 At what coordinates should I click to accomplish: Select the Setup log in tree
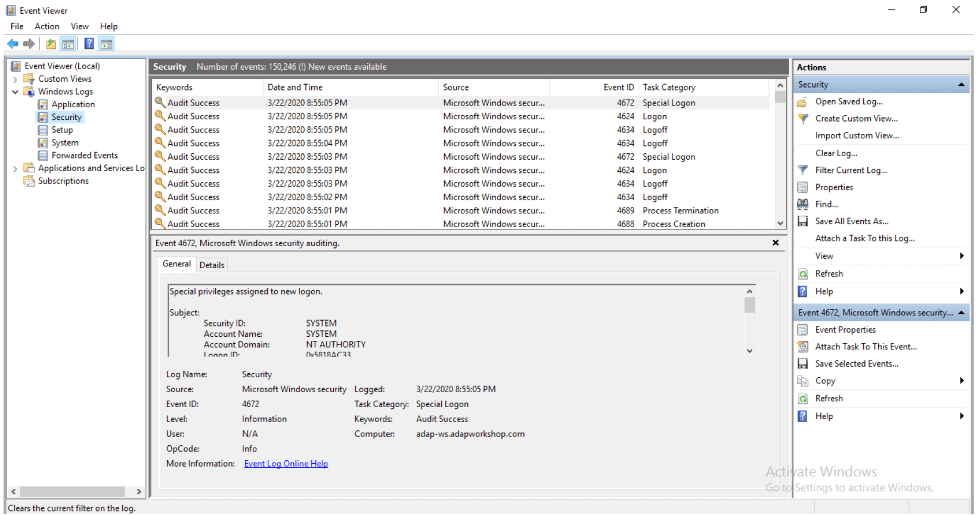point(62,130)
